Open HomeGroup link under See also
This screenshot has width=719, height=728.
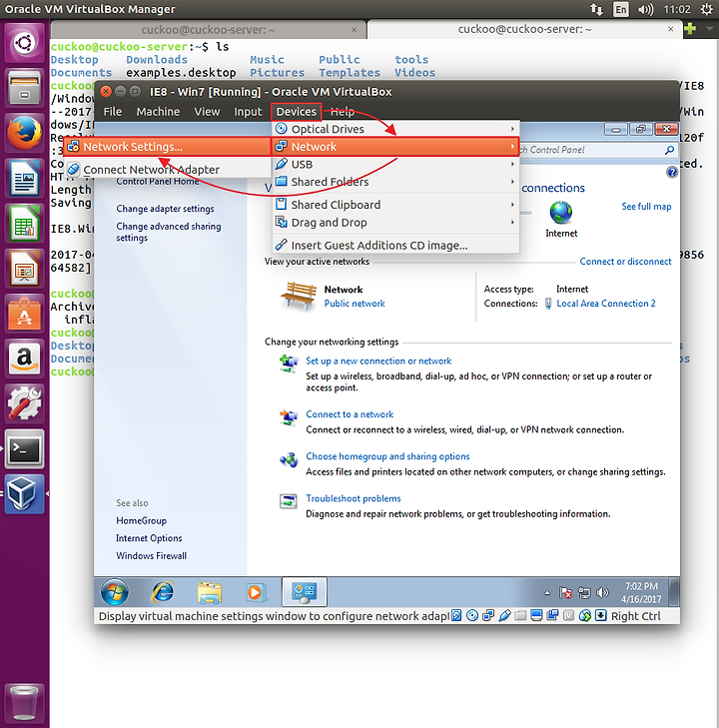tap(141, 521)
